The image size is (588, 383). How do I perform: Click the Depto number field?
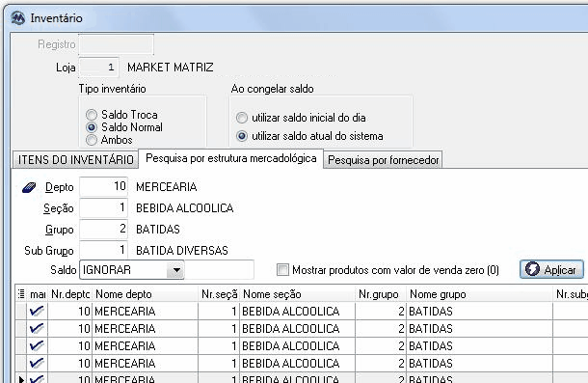point(103,186)
